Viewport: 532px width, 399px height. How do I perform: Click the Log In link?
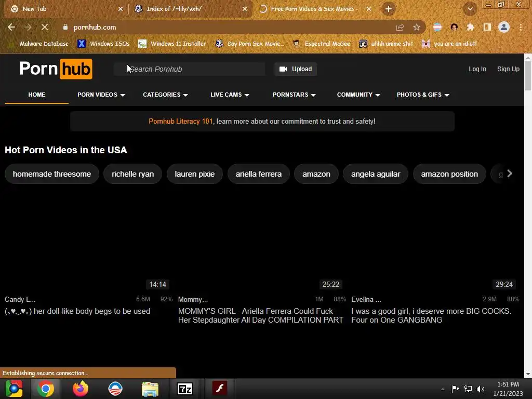click(477, 69)
